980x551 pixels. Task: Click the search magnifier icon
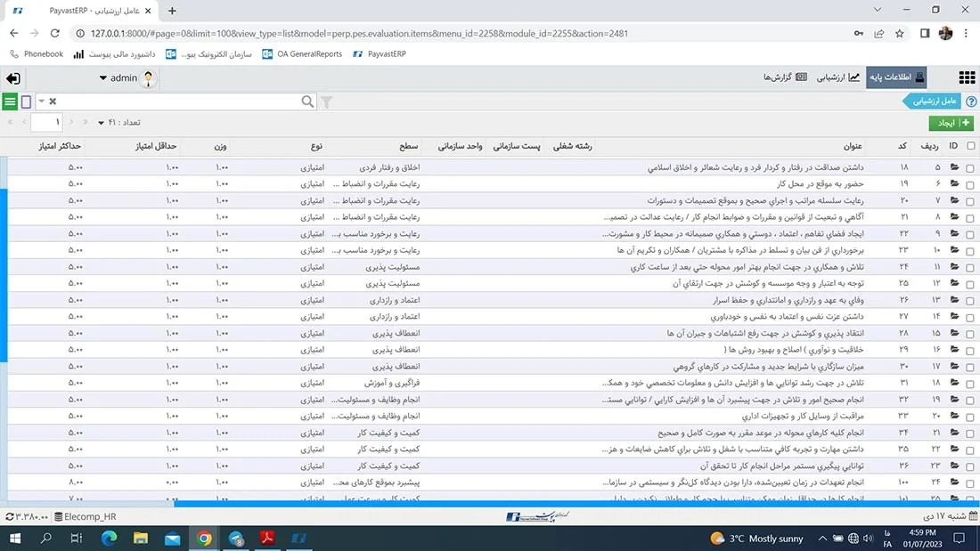click(307, 101)
